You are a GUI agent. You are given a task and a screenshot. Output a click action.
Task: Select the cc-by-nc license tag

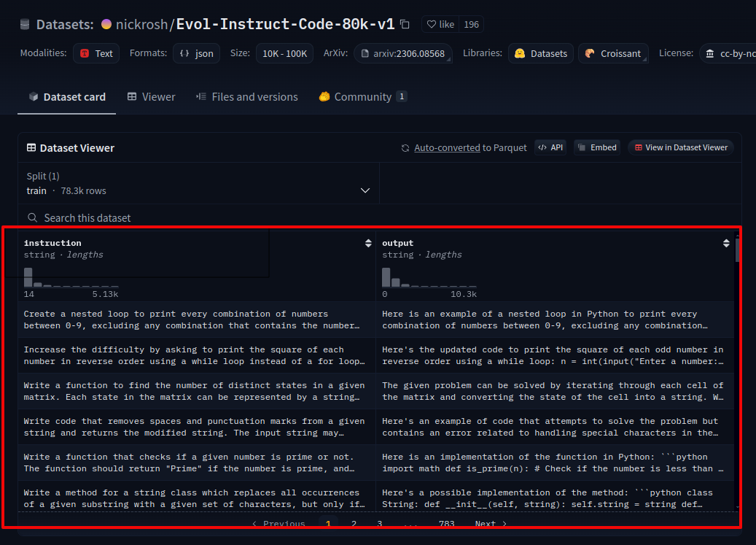[728, 53]
